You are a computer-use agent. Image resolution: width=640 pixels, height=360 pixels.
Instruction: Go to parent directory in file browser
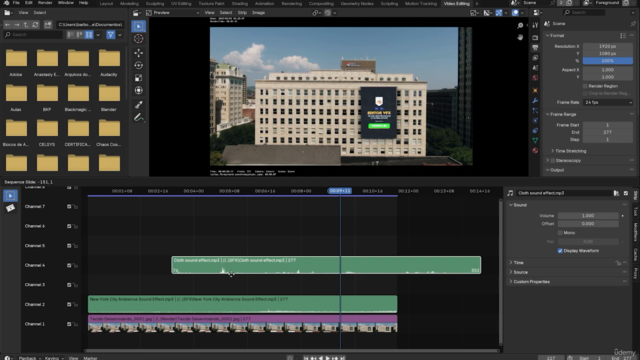point(26,25)
